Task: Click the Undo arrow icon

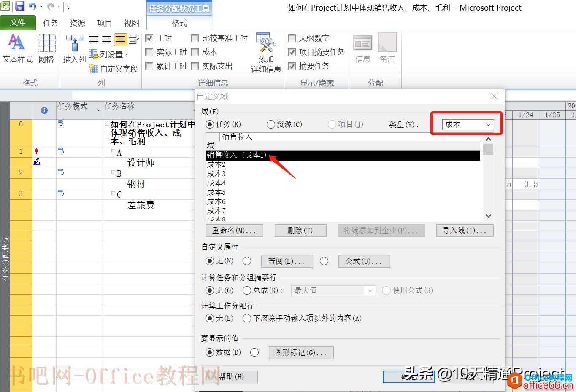Action: (x=32, y=6)
